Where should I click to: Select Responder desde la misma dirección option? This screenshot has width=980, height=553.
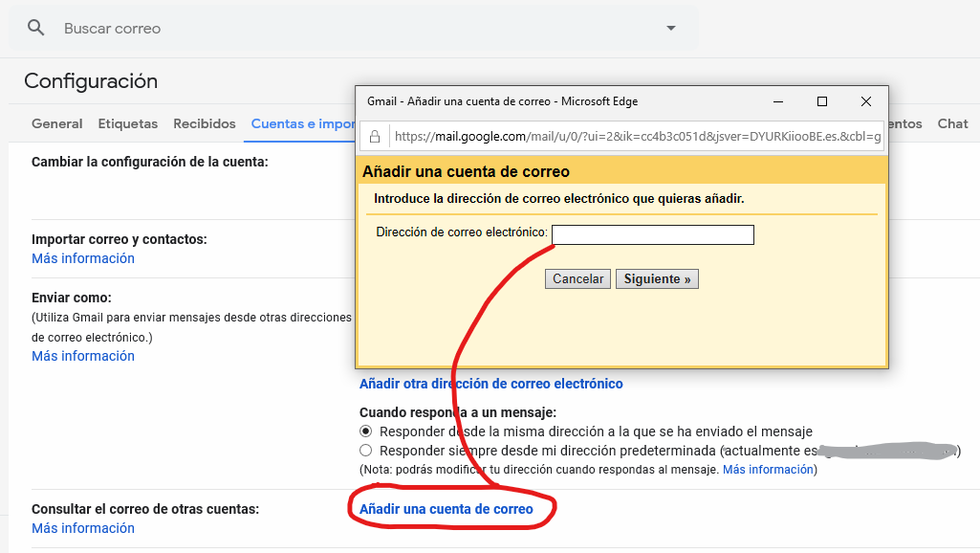365,431
